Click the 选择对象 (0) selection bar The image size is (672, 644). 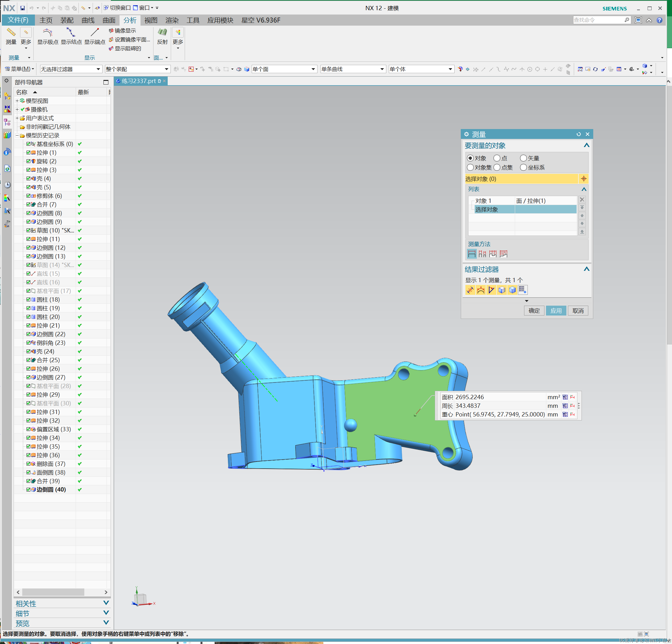[521, 178]
